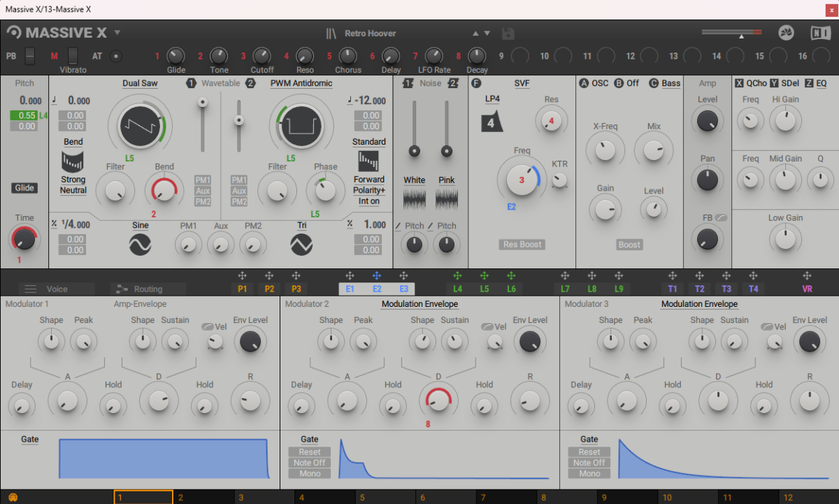The width and height of the screenshot is (839, 504).
Task: Open insert C Bass effect menu
Action: 671,83
